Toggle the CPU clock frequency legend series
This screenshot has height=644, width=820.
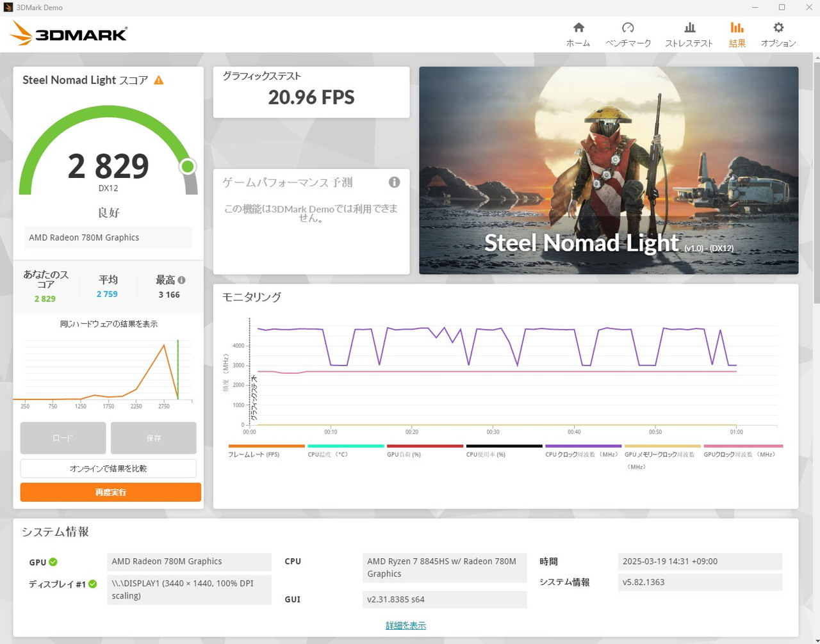coord(582,455)
